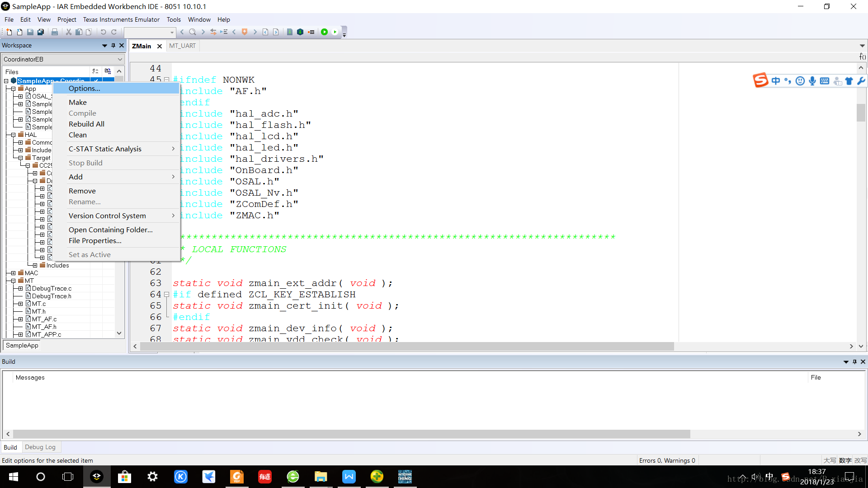868x488 pixels.
Task: Print using the toolbar printer icon
Action: [55, 32]
